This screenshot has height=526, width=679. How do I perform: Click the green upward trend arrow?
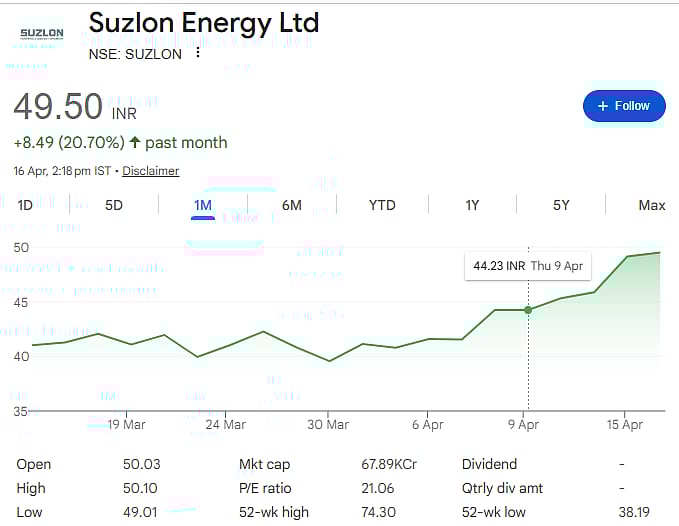click(x=135, y=143)
